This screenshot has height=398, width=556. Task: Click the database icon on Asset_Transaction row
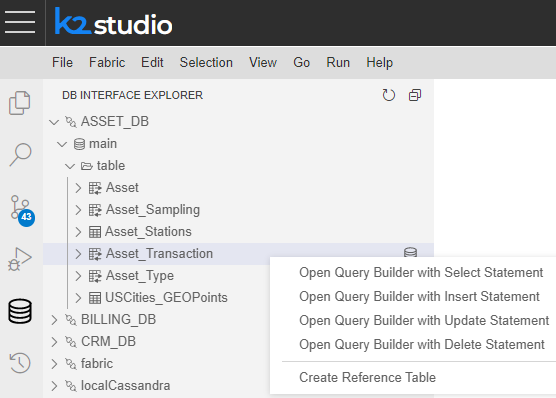(410, 252)
